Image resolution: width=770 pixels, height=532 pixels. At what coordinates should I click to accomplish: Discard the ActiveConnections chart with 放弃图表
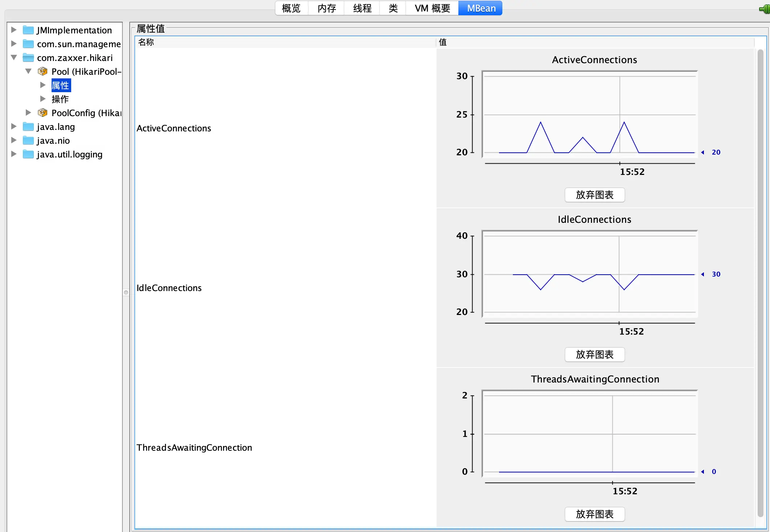595,195
